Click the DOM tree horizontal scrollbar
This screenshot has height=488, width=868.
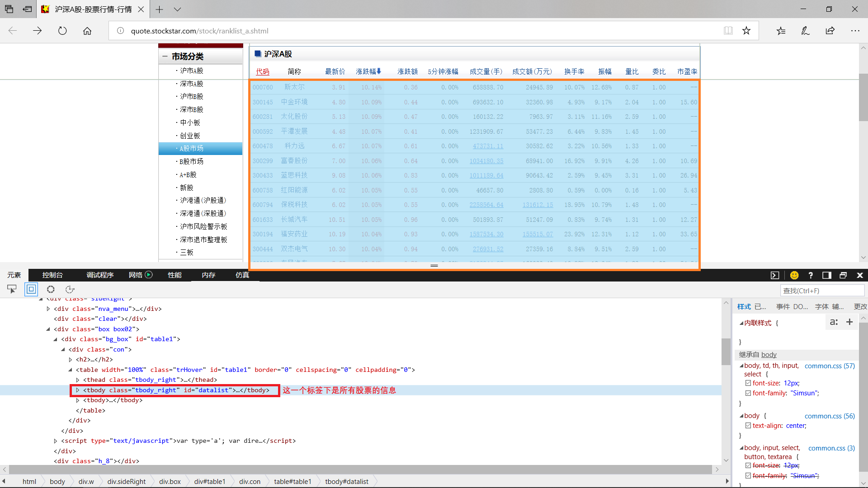pyautogui.click(x=361, y=469)
